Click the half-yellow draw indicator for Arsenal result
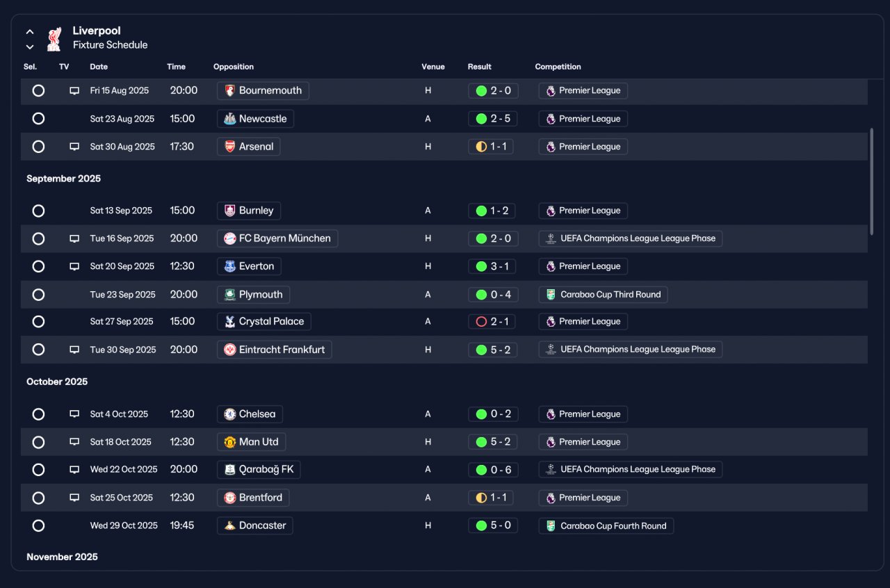The width and height of the screenshot is (890, 588). coord(481,147)
